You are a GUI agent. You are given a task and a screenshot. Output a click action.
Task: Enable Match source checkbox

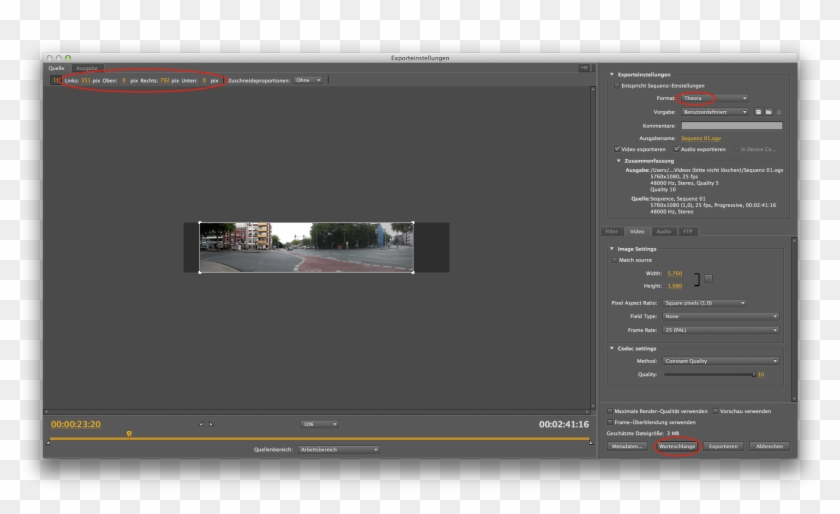point(614,260)
